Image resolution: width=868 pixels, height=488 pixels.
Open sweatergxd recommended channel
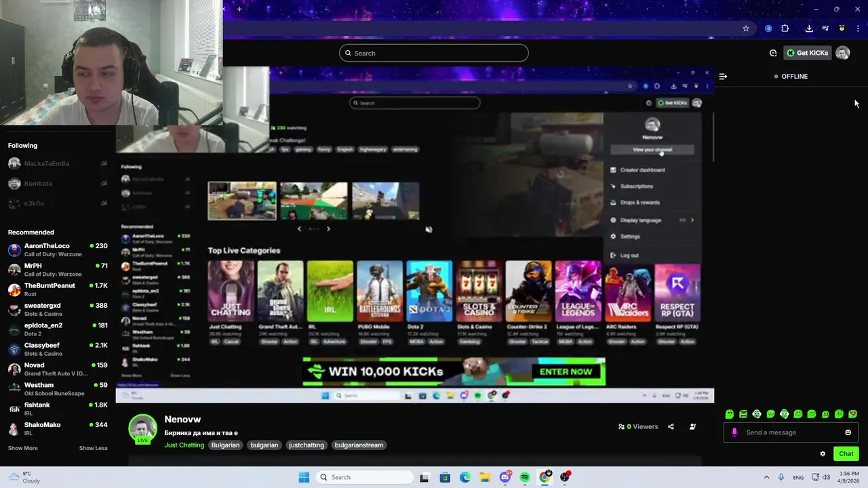58,309
